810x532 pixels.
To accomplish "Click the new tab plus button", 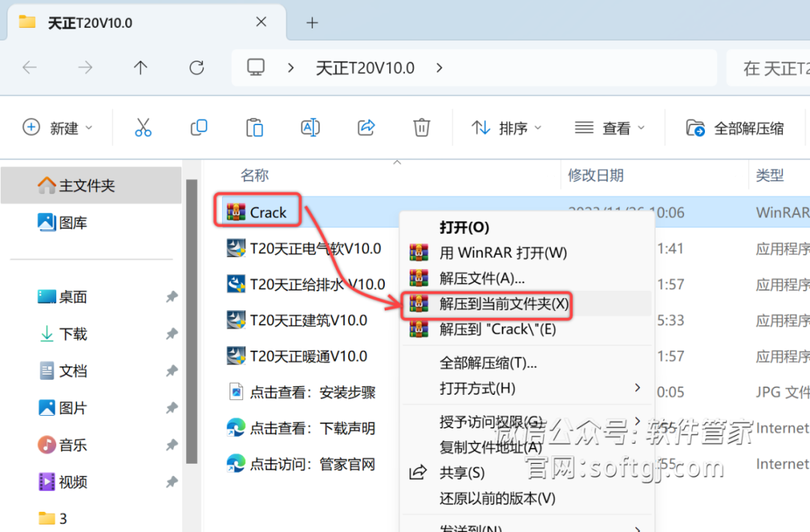I will click(311, 22).
